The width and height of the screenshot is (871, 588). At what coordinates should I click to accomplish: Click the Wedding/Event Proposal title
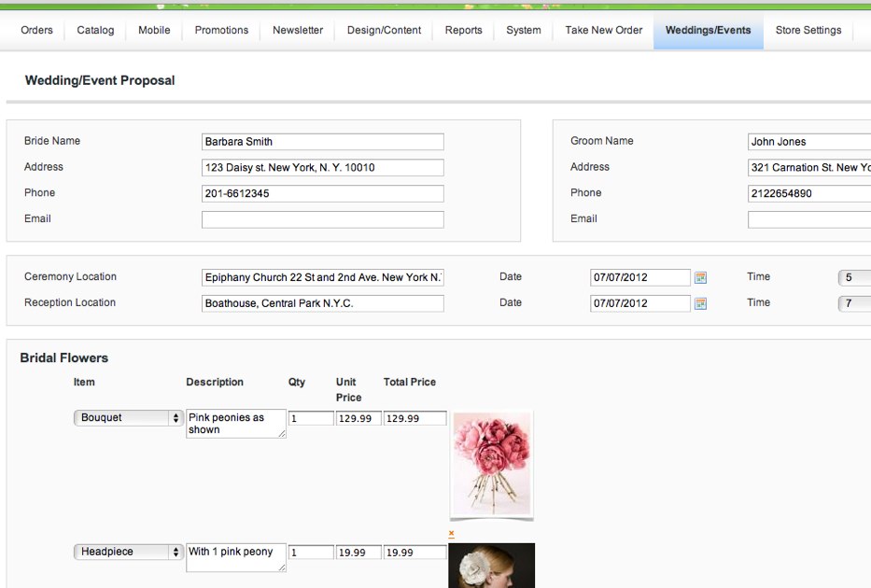tap(100, 80)
